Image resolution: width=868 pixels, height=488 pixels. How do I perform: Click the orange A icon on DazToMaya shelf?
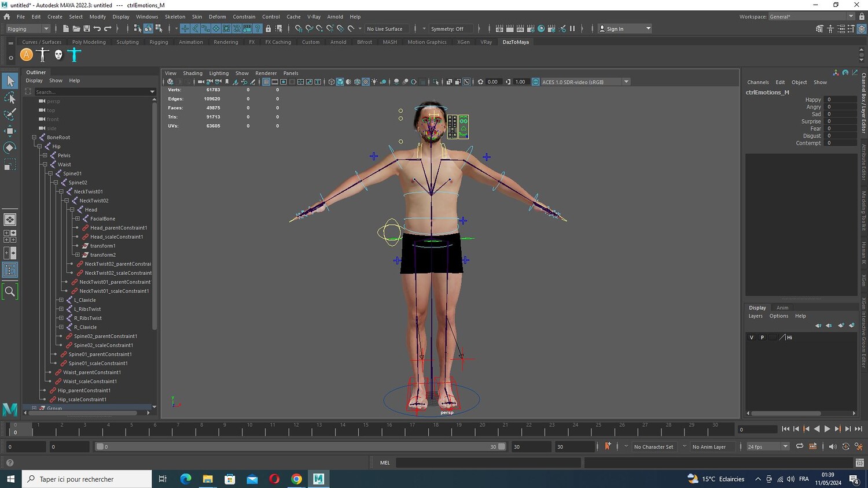point(26,54)
